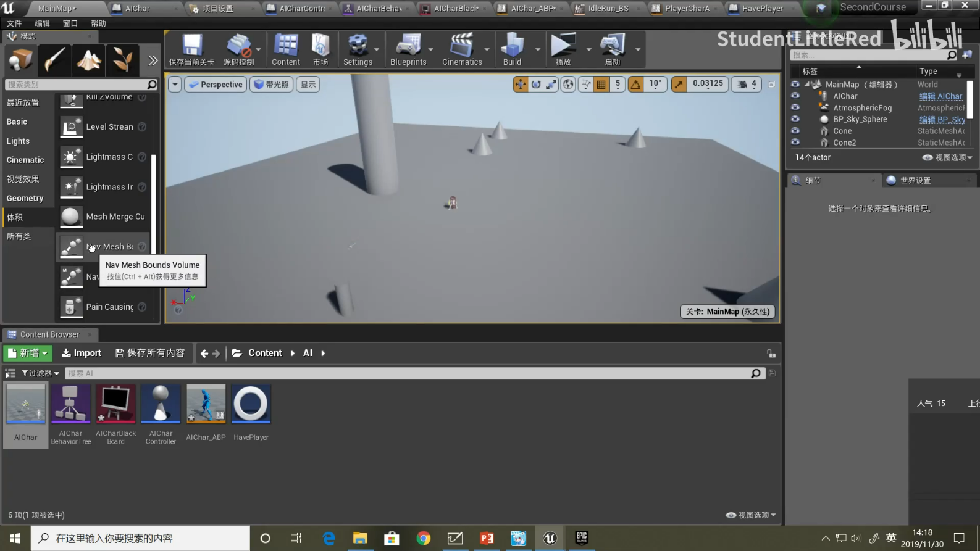Image resolution: width=980 pixels, height=551 pixels.
Task: Open Help menu
Action: [x=98, y=23]
